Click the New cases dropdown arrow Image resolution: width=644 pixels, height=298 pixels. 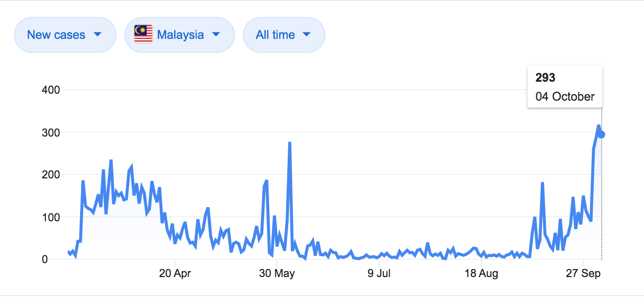98,34
